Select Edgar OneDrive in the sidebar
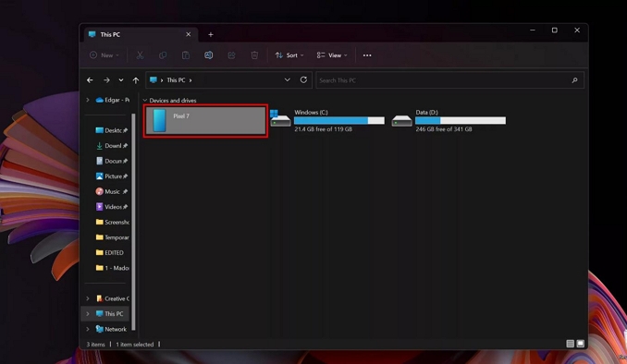Viewport: 627px width, 364px height. (112, 100)
